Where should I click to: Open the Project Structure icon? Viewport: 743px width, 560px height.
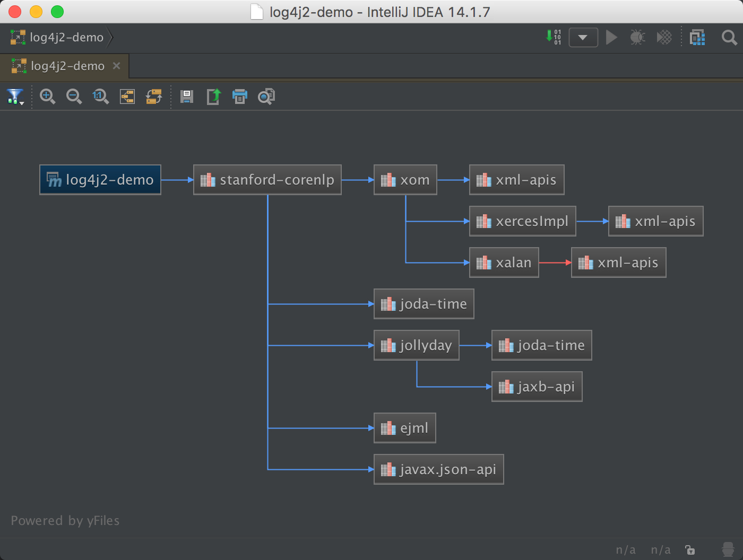point(697,37)
